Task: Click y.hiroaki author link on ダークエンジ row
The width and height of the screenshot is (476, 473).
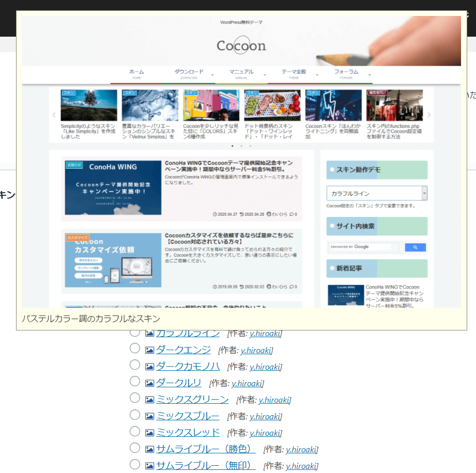Action: tap(256, 351)
